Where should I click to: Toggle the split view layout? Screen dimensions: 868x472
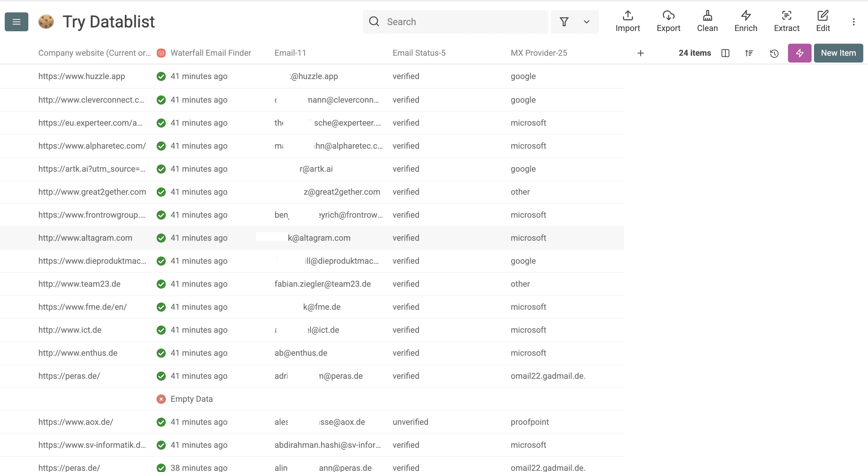(x=725, y=53)
